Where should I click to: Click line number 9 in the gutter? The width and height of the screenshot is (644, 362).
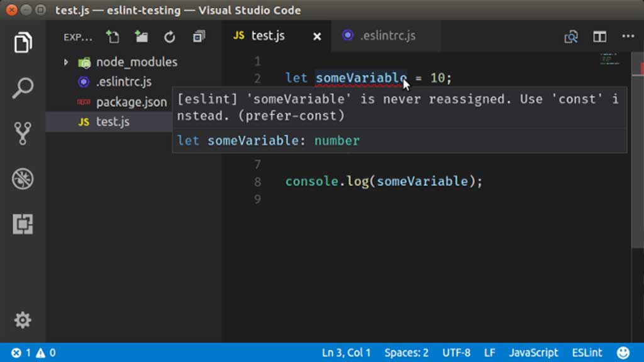pyautogui.click(x=257, y=199)
